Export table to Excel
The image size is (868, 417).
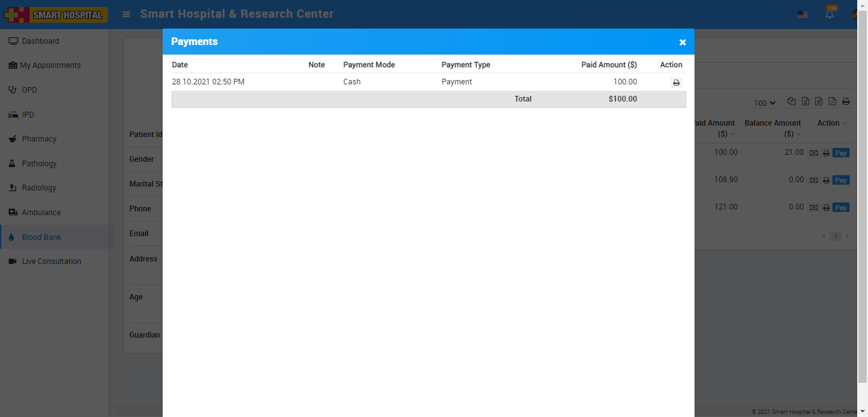click(x=805, y=102)
